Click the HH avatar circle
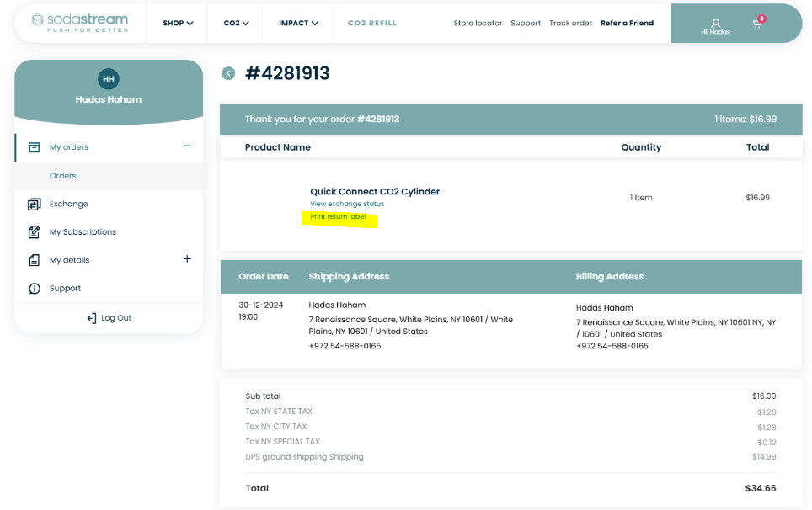Image resolution: width=812 pixels, height=510 pixels. [x=108, y=78]
